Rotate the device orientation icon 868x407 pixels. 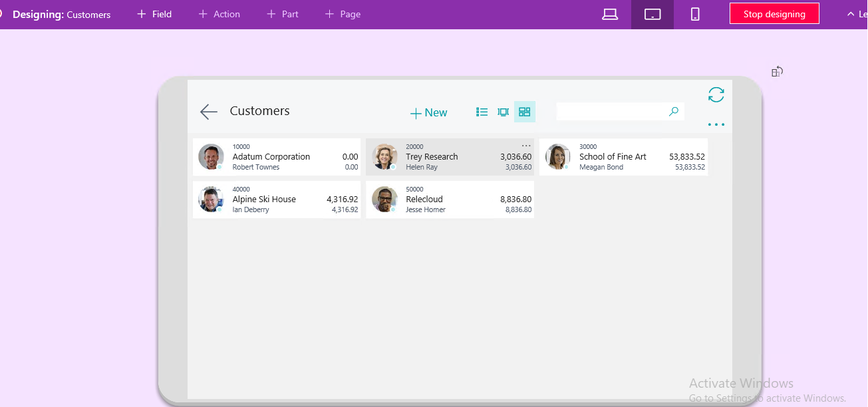777,72
